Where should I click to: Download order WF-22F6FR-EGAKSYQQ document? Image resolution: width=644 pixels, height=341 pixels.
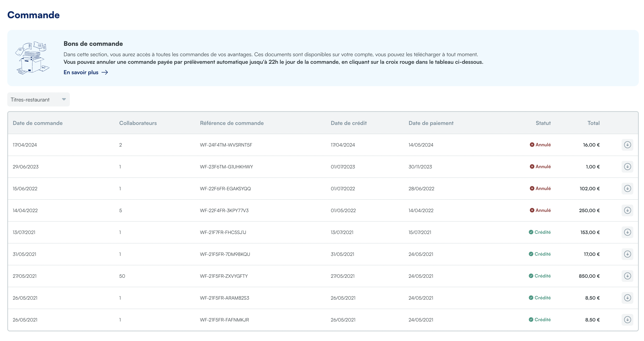click(627, 188)
